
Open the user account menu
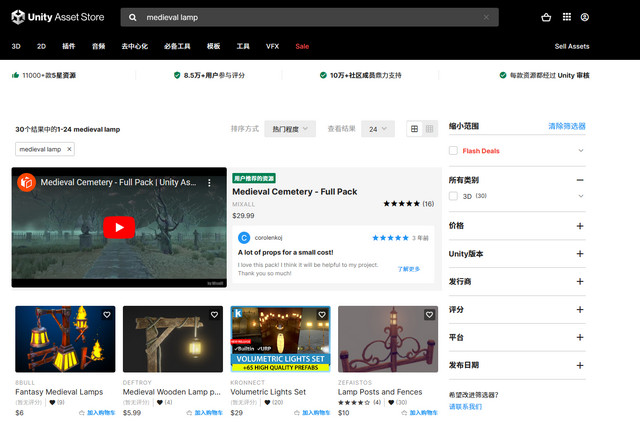click(x=585, y=17)
